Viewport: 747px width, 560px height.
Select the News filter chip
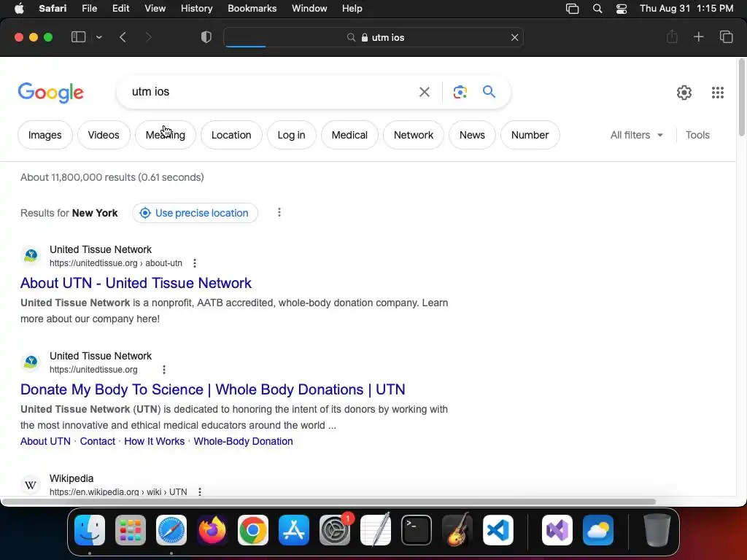[472, 135]
